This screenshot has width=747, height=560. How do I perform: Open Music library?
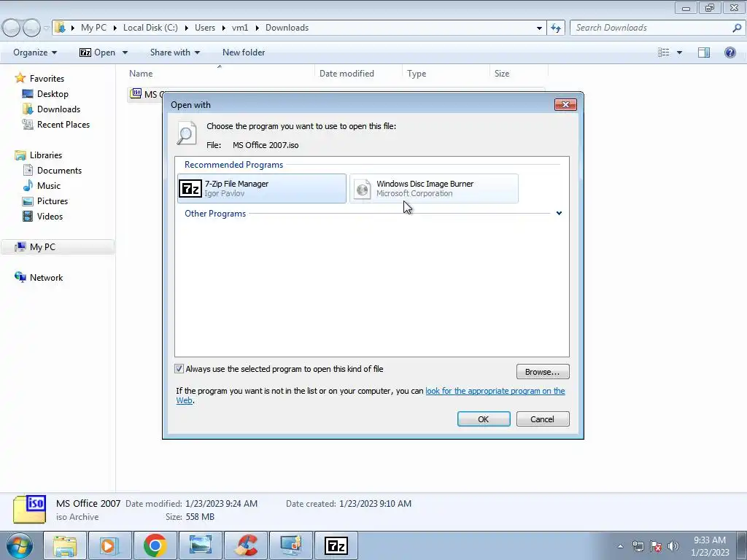coord(49,186)
